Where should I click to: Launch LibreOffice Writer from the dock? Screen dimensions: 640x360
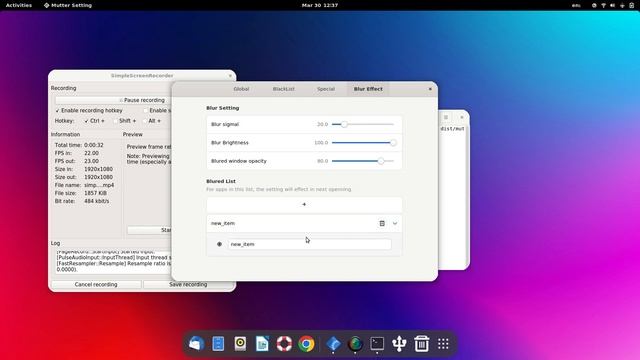[262, 344]
